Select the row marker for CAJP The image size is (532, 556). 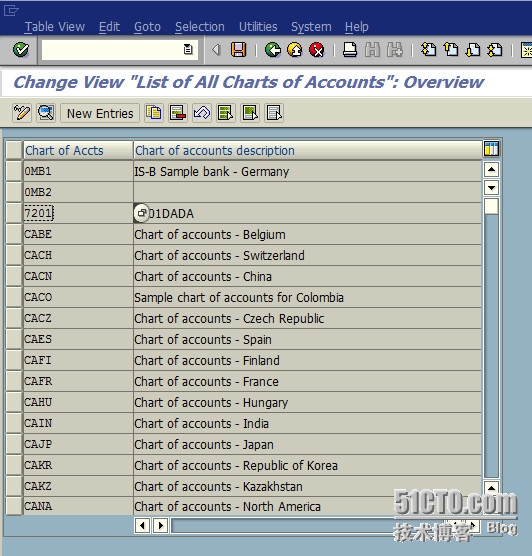point(14,444)
